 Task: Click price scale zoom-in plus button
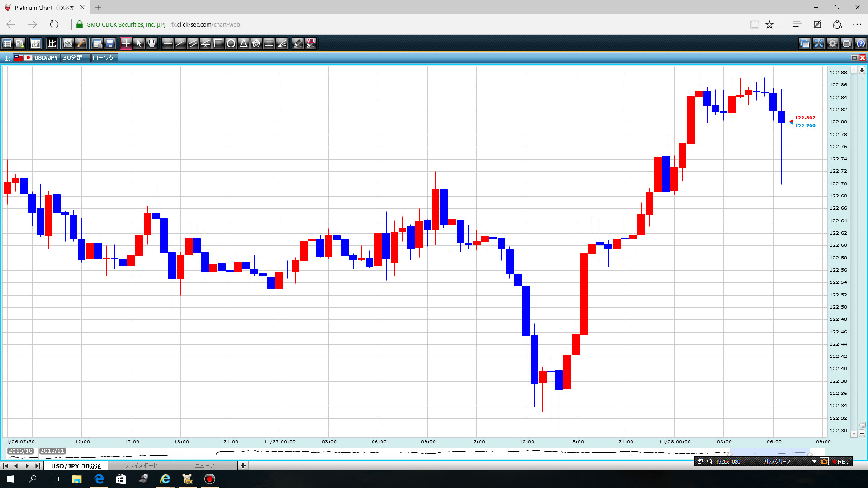862,70
